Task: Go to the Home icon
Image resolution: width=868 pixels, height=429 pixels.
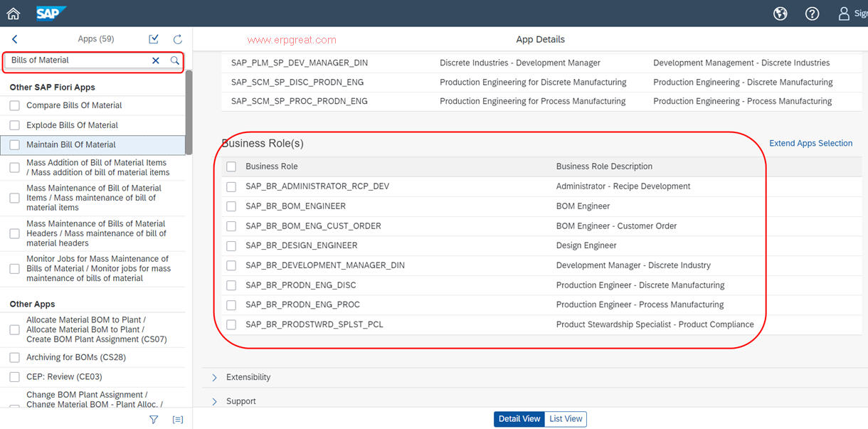Action: click(x=13, y=14)
